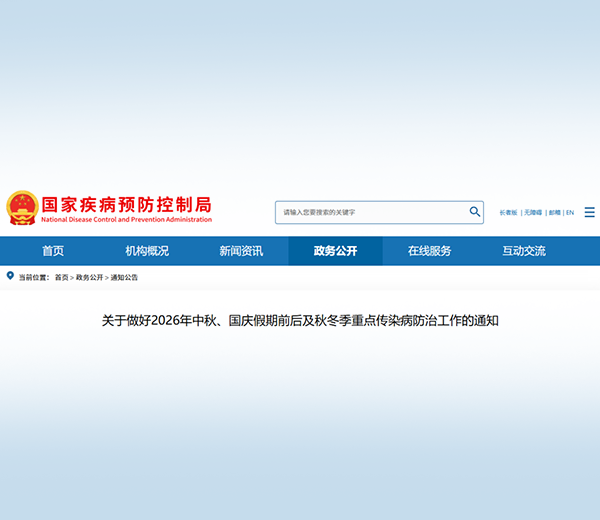Click the magnifier search icon

[474, 212]
